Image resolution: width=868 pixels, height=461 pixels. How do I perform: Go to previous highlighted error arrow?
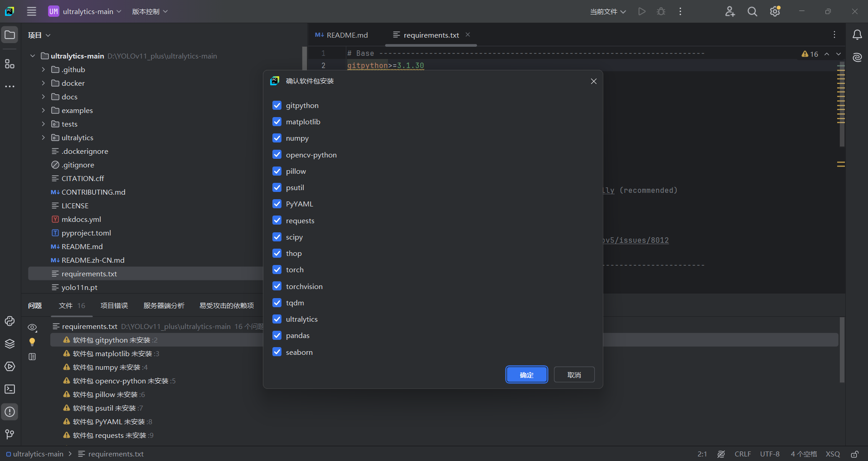(x=827, y=54)
